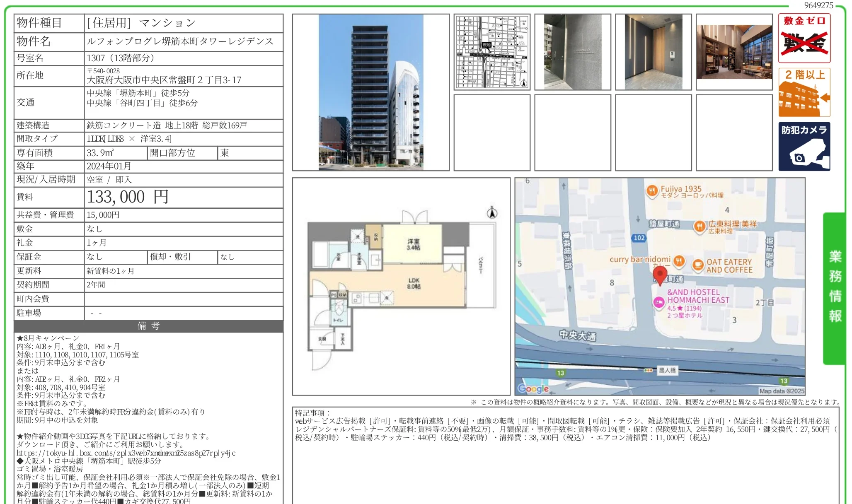Click the curry bar nidomi marker
The height and width of the screenshot is (504, 852).
[x=679, y=261]
